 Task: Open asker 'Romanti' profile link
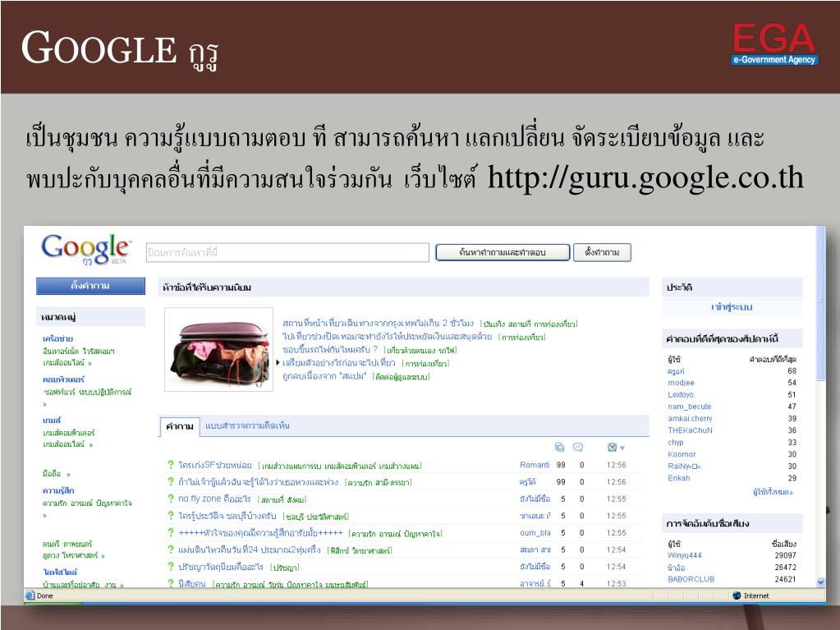point(535,464)
